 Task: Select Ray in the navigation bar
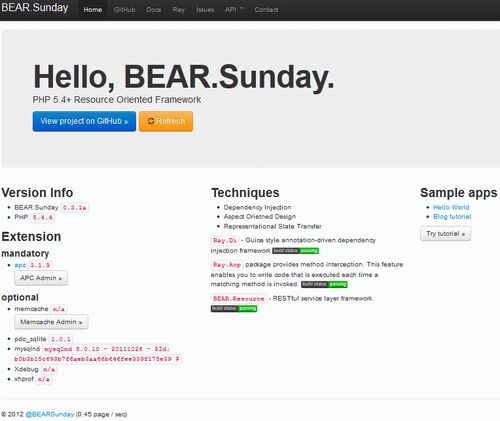tap(178, 10)
